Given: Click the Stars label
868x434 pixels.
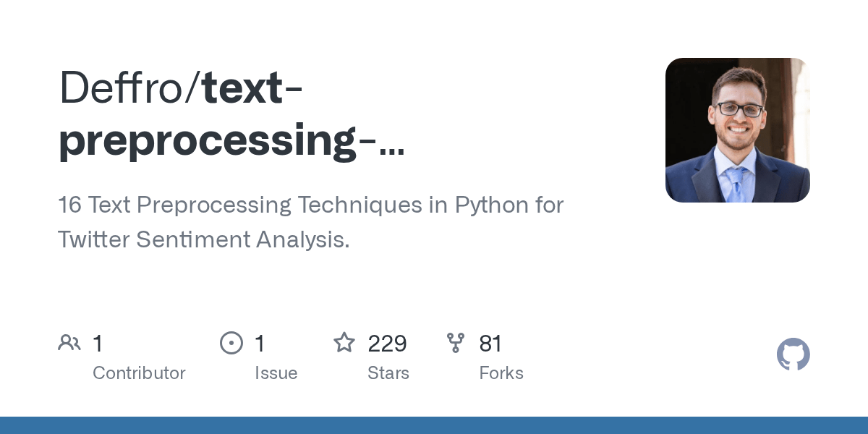Looking at the screenshot, I should point(388,373).
